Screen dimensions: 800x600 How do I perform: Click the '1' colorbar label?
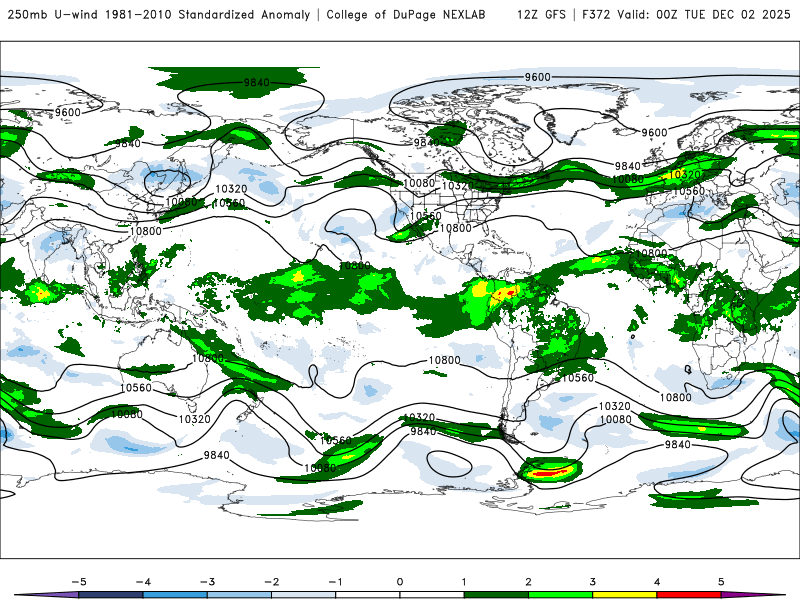point(464,582)
